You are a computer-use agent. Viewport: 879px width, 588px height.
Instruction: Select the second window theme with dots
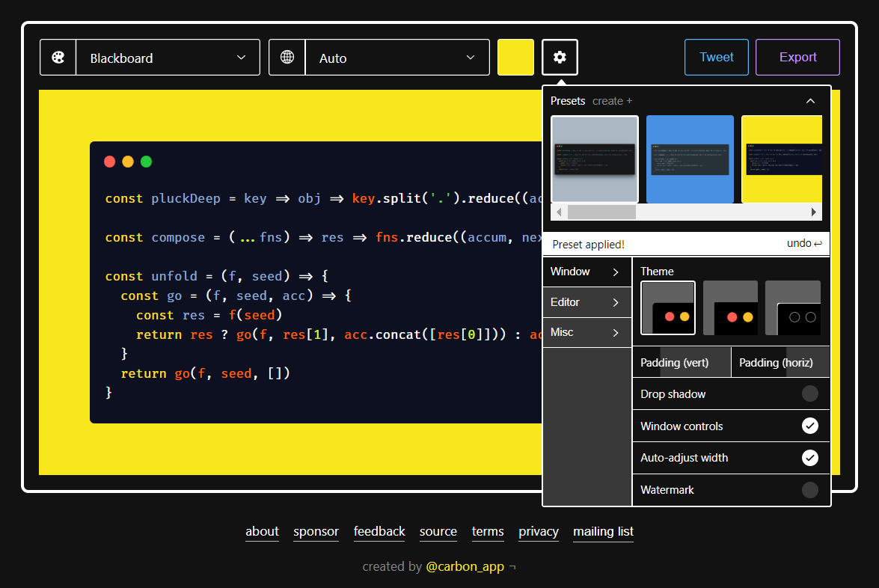click(x=730, y=307)
